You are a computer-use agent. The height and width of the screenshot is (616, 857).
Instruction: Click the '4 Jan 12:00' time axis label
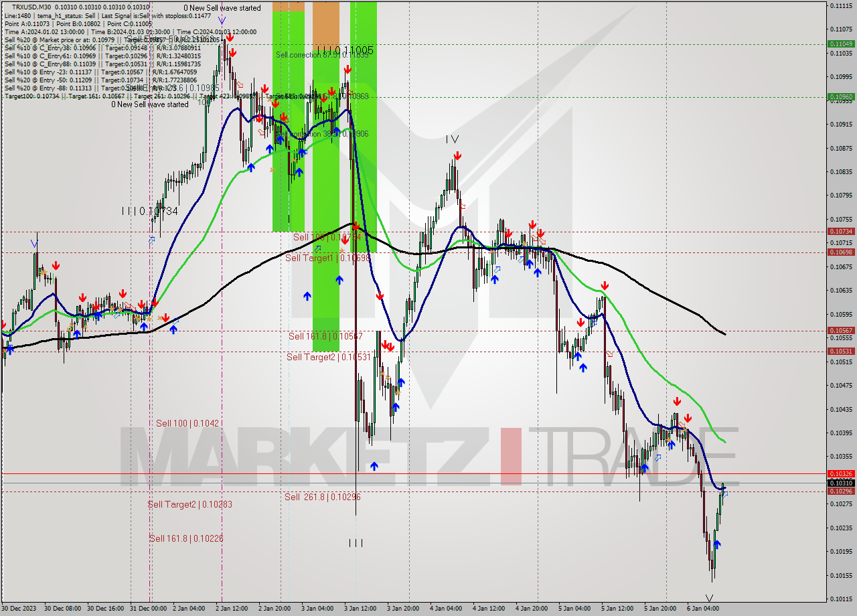489,609
